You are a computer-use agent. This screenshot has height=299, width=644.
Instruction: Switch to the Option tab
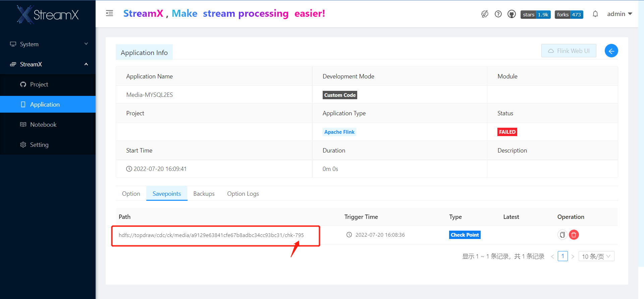click(131, 193)
